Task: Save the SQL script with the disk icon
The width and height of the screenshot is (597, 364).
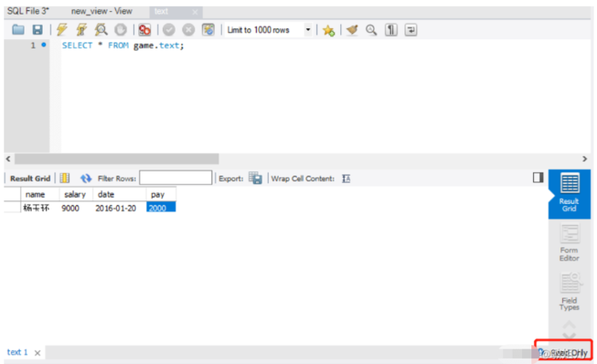Action: (x=38, y=30)
